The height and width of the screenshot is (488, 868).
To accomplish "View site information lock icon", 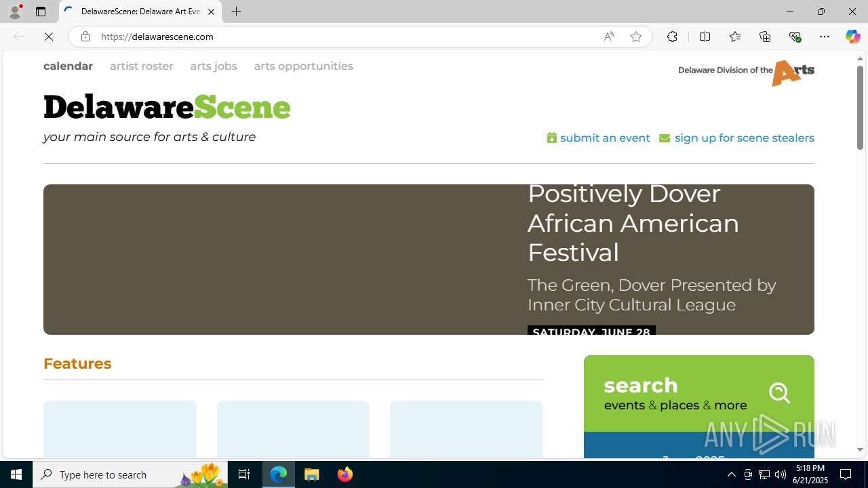I will tap(85, 37).
